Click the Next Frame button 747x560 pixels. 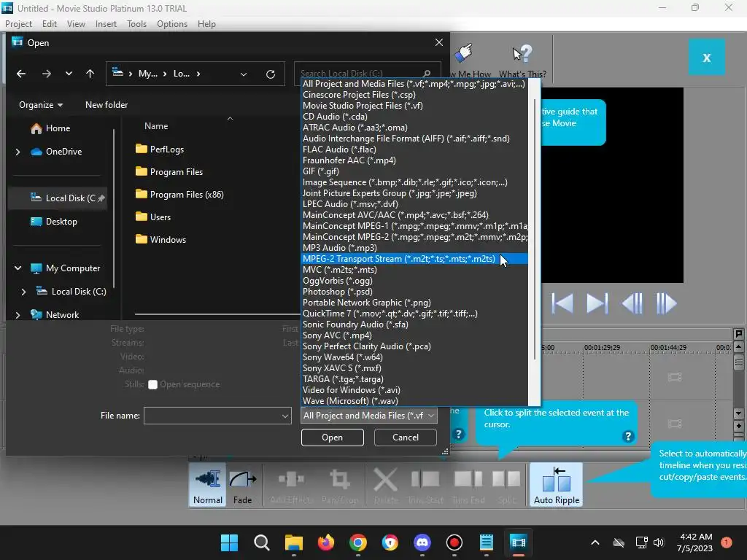tap(666, 303)
